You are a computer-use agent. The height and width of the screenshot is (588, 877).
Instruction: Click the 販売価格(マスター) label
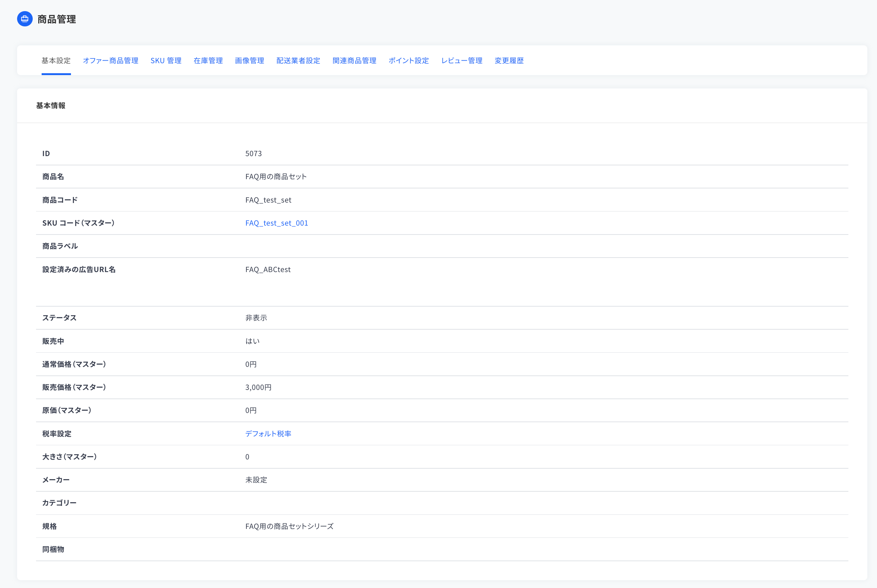tap(74, 387)
